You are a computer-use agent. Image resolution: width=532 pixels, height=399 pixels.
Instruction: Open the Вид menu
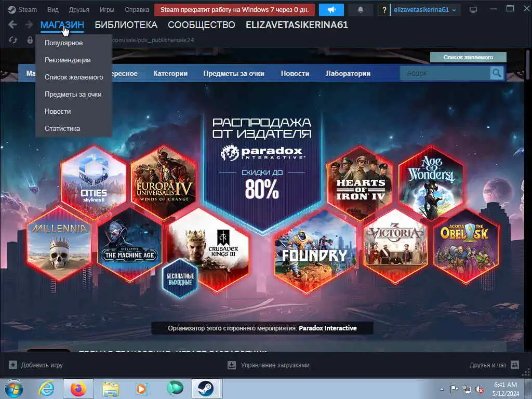53,9
